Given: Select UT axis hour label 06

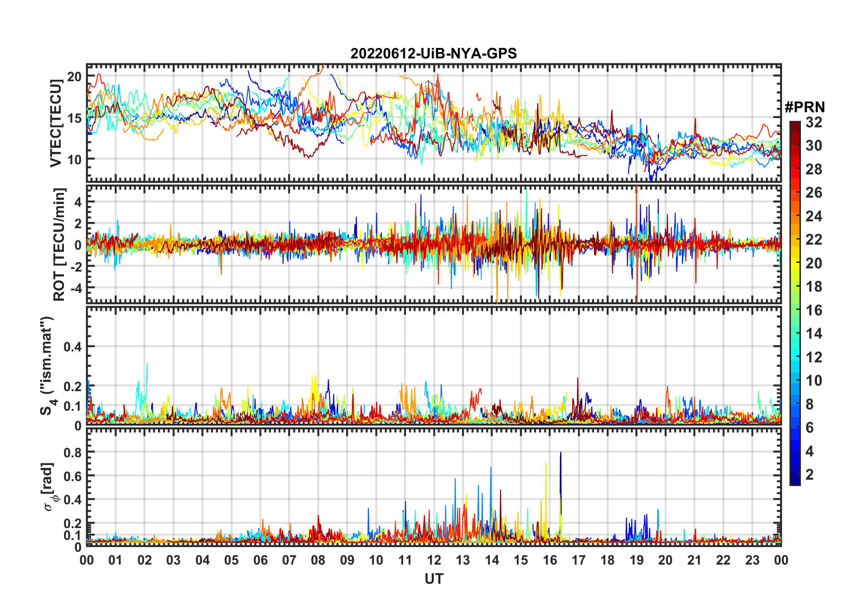Looking at the screenshot, I should click(261, 560).
